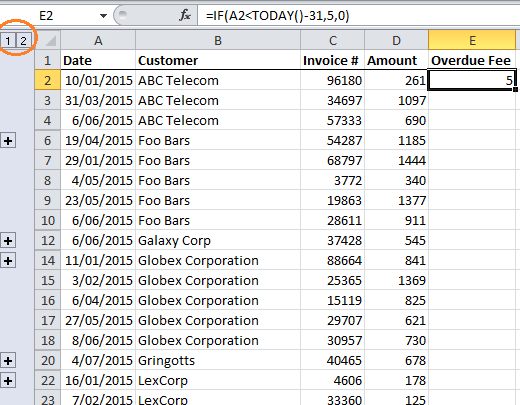Click date cell 10/01/2015

(98, 80)
